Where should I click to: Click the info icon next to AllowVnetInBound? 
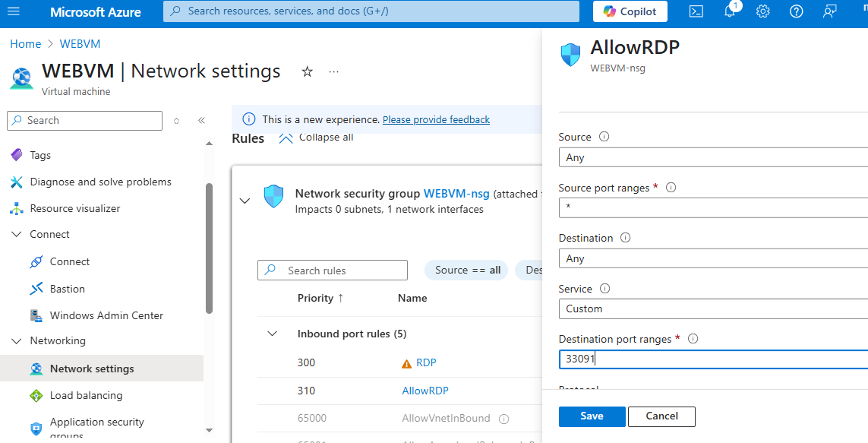(x=503, y=419)
